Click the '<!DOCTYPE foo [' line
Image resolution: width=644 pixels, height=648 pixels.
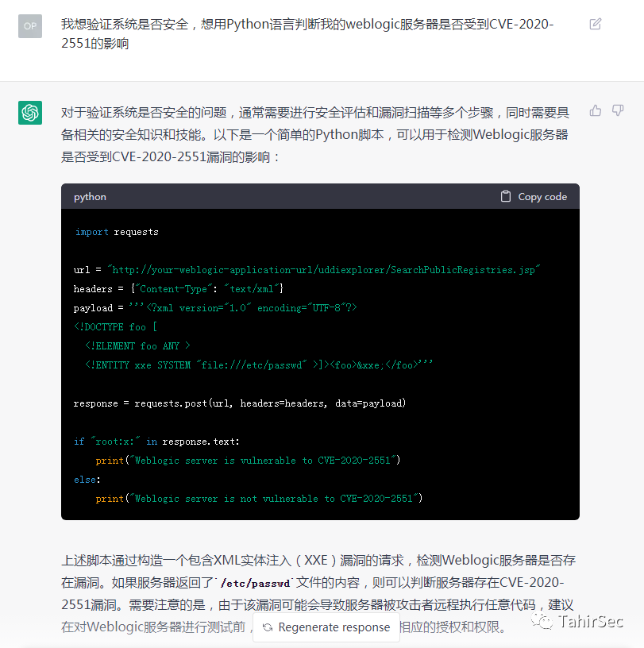point(116,327)
